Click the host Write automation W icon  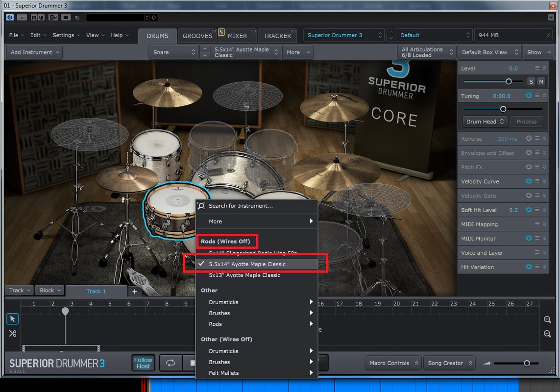(41, 17)
